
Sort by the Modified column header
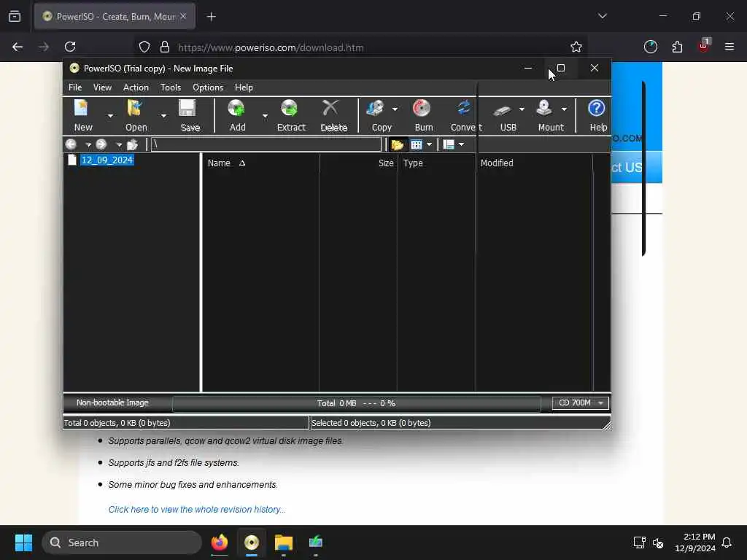point(534,163)
